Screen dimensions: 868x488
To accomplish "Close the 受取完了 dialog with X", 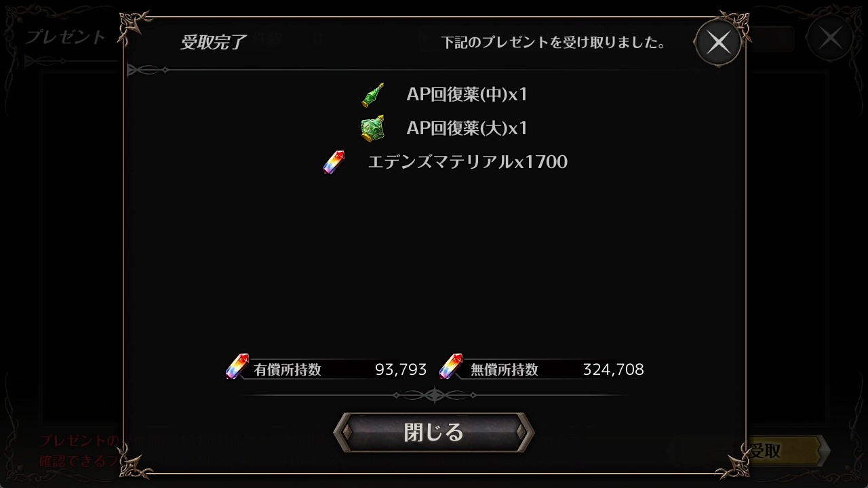I will 718,43.
